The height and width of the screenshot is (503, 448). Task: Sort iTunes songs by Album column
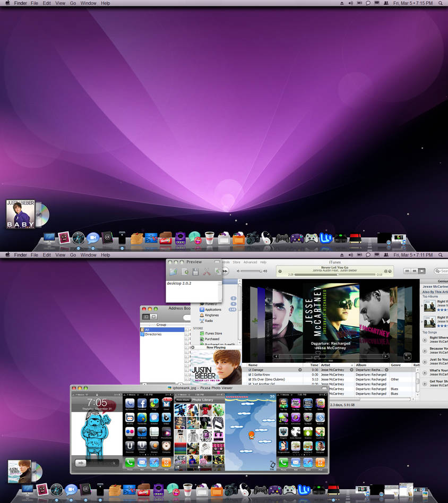tap(372, 365)
